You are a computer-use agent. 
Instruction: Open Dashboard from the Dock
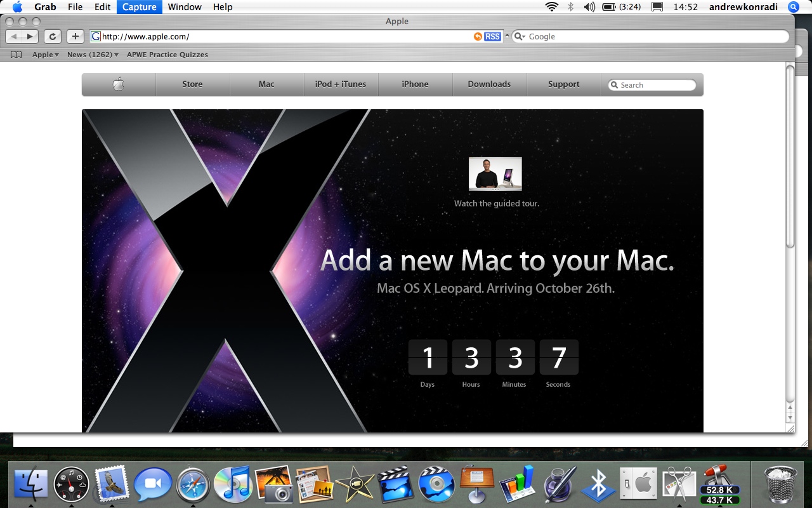point(71,486)
